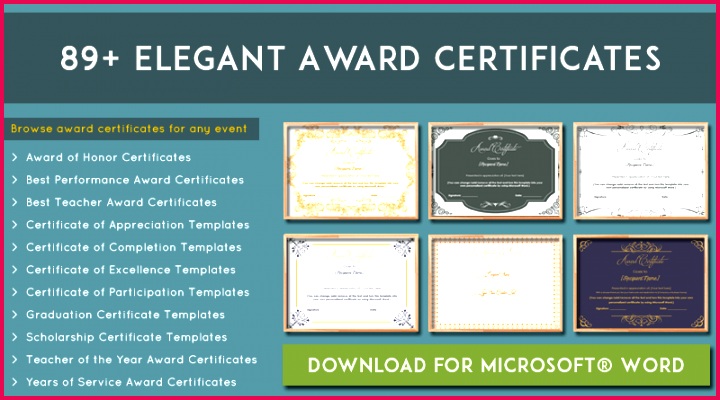Click chevron beside Best Teacher Award Certificates
720x400 pixels.
[x=15, y=203]
